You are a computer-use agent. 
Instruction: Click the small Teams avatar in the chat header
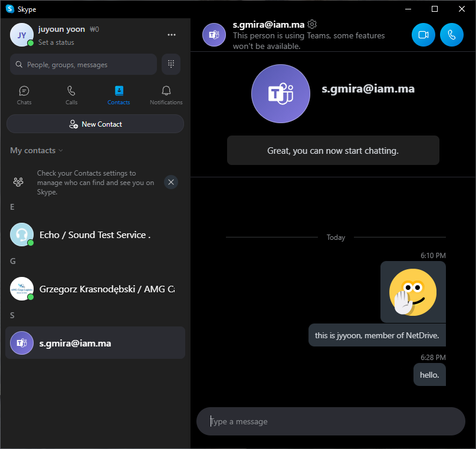214,35
